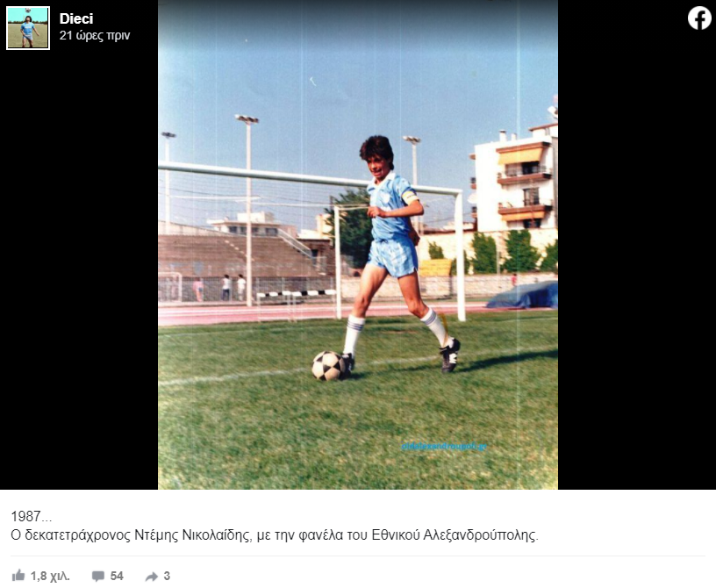
Task: Open the Dieci profile avatar thumbnail
Action: 28,28
